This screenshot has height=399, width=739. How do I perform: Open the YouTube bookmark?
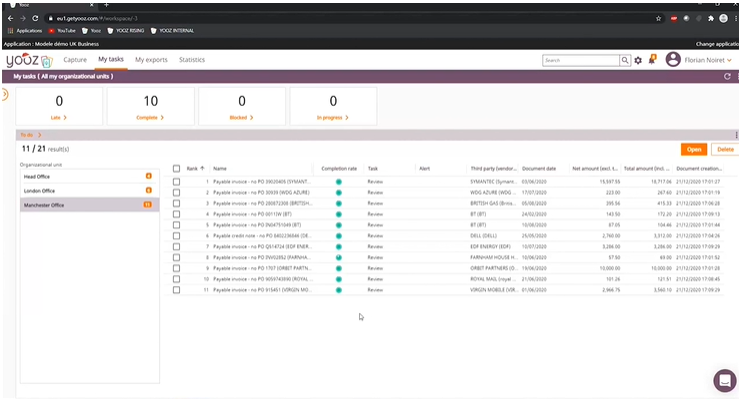[62, 31]
